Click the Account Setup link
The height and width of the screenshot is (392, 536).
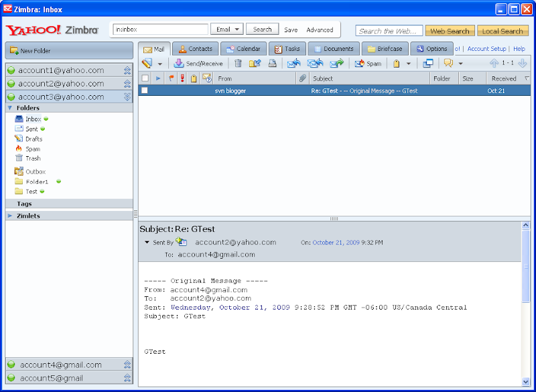(486, 49)
